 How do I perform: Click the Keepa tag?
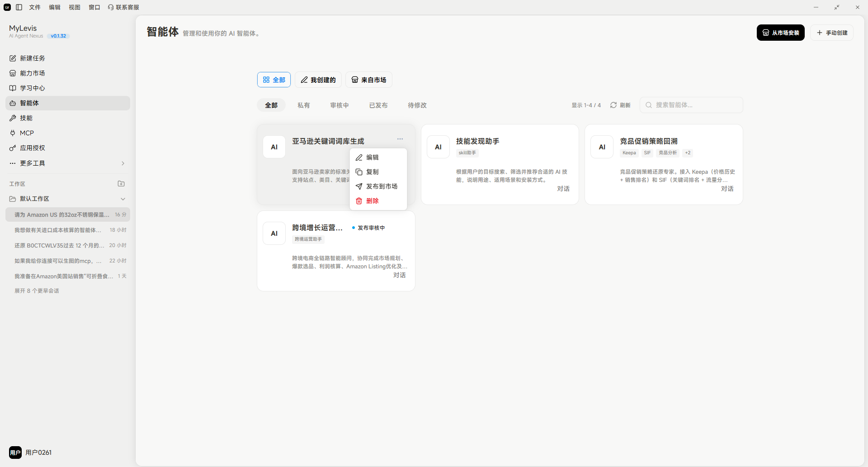(629, 153)
